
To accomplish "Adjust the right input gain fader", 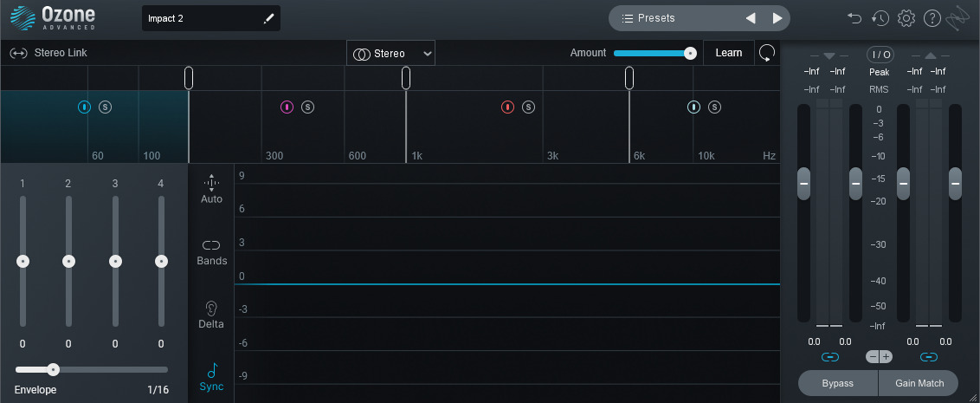I will tap(855, 184).
